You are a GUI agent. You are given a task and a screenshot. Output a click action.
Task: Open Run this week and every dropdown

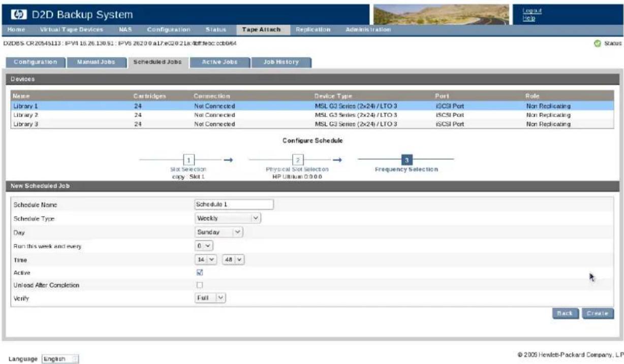[x=204, y=246]
